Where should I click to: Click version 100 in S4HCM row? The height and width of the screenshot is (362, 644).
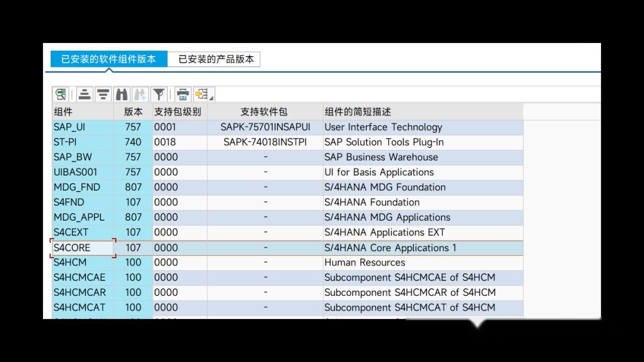[133, 262]
